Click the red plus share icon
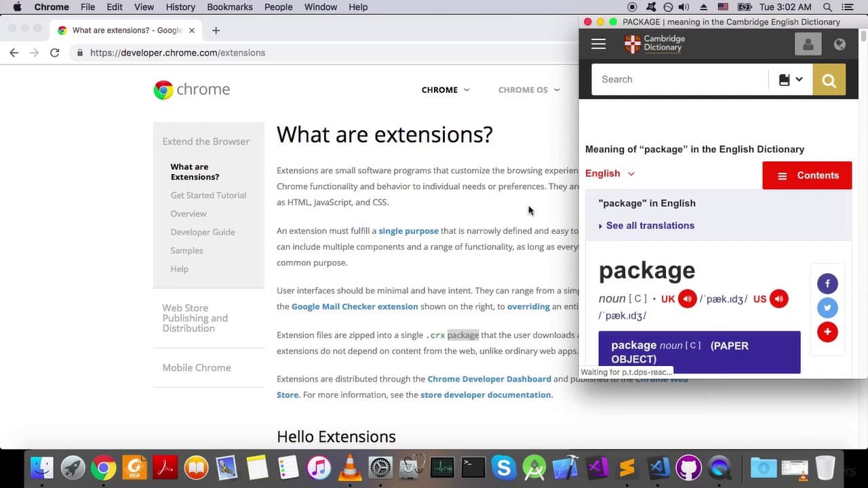 click(827, 332)
